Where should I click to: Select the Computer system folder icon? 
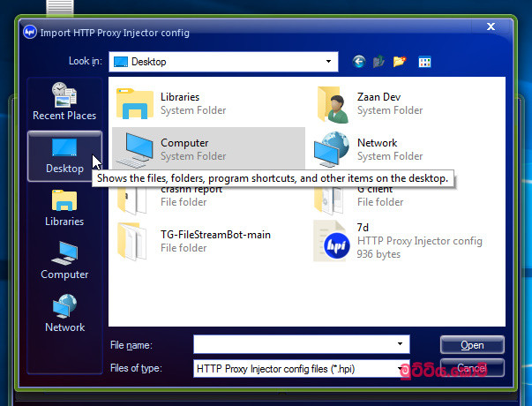point(135,149)
